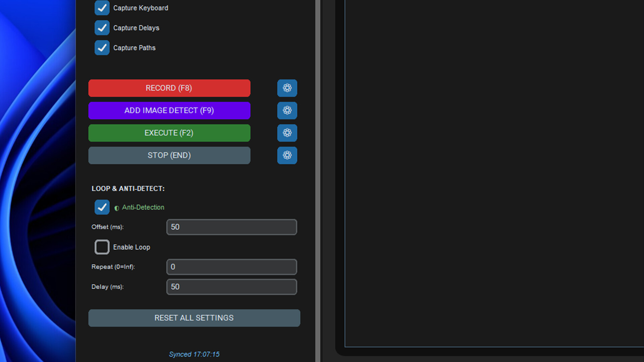The width and height of the screenshot is (644, 362).
Task: Disable the Capture Delays checkbox
Action: pyautogui.click(x=102, y=27)
